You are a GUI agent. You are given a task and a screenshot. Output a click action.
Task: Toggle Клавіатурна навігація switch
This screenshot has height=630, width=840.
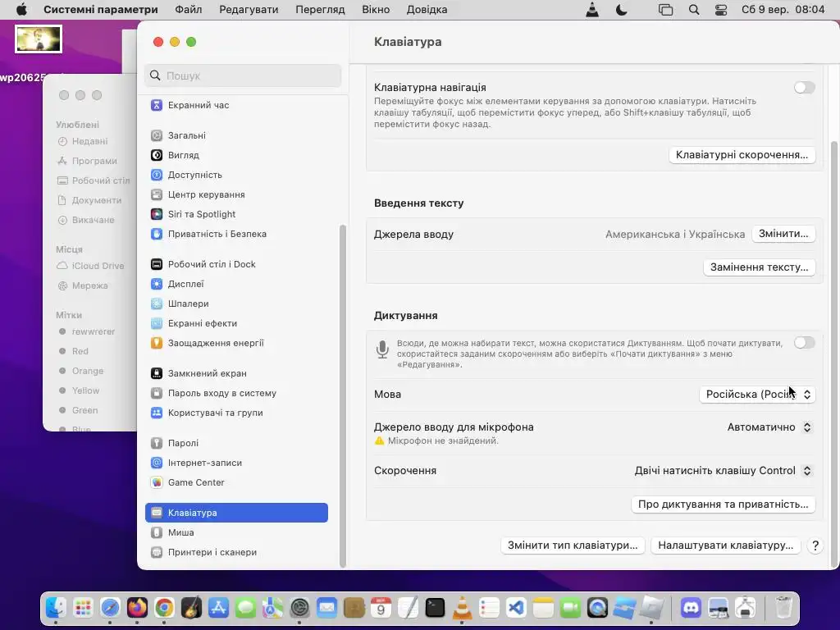click(804, 87)
